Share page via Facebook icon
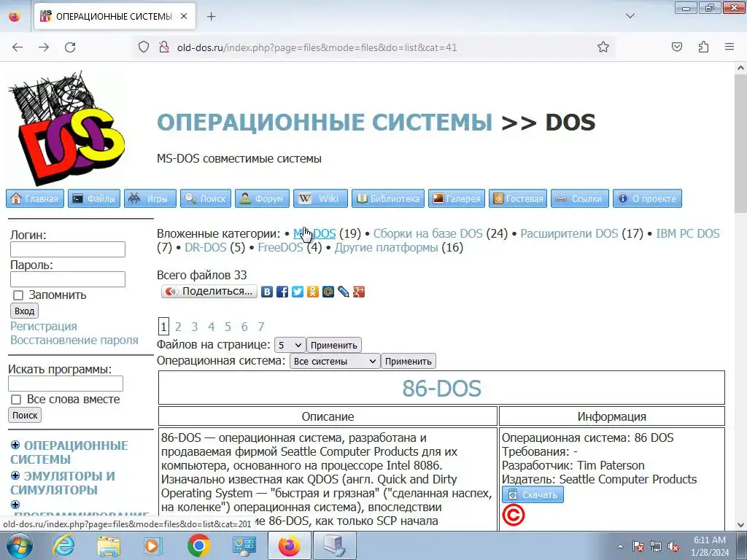The image size is (747, 560). (x=282, y=292)
